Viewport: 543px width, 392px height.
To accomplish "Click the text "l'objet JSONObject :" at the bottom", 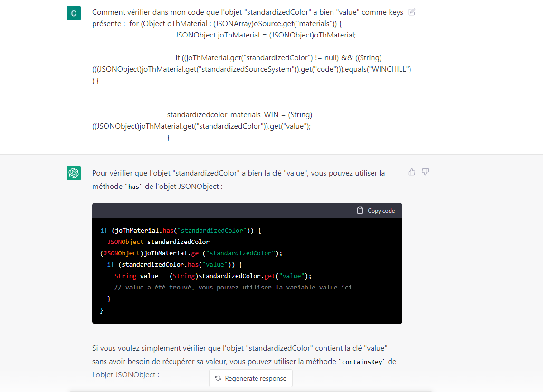I will coord(126,375).
